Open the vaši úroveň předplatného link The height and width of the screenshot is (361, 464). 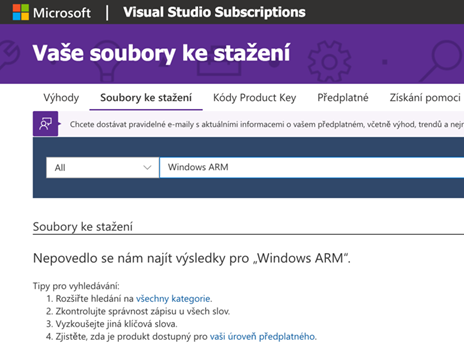coord(262,336)
